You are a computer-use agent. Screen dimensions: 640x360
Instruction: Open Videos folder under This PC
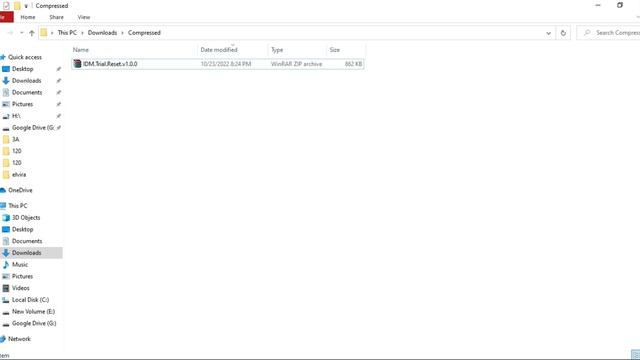(x=21, y=288)
